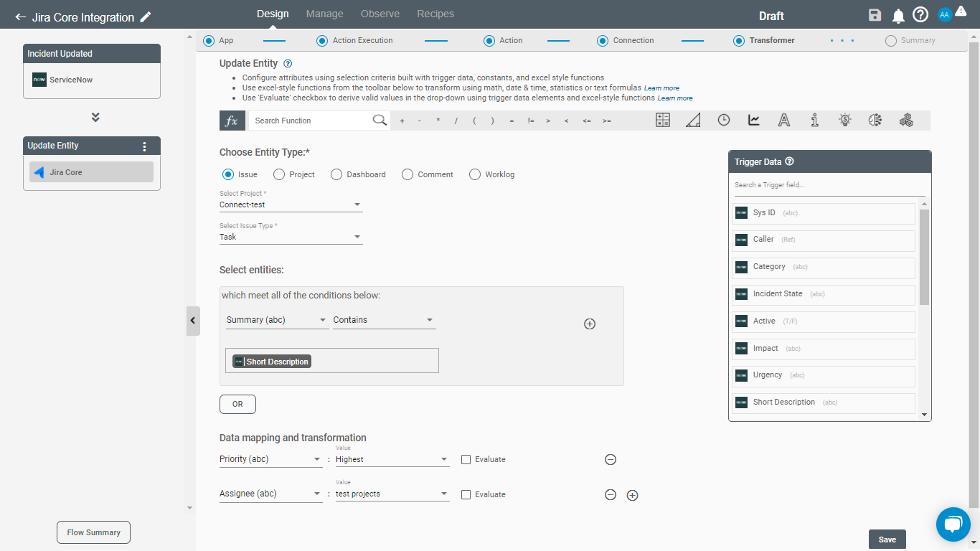980x551 pixels.
Task: Switch to the Manage tab
Action: (325, 14)
